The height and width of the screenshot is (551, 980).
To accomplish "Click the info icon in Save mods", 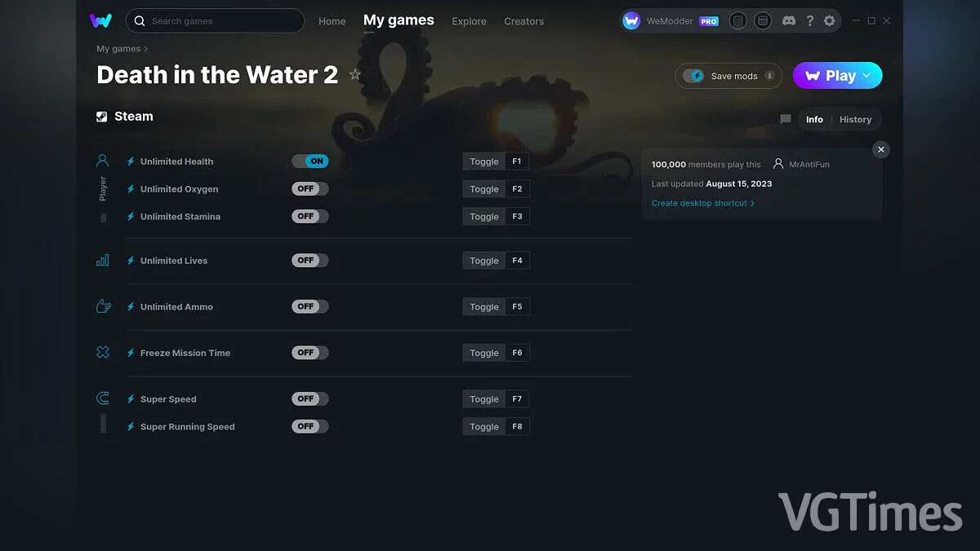I will [768, 76].
